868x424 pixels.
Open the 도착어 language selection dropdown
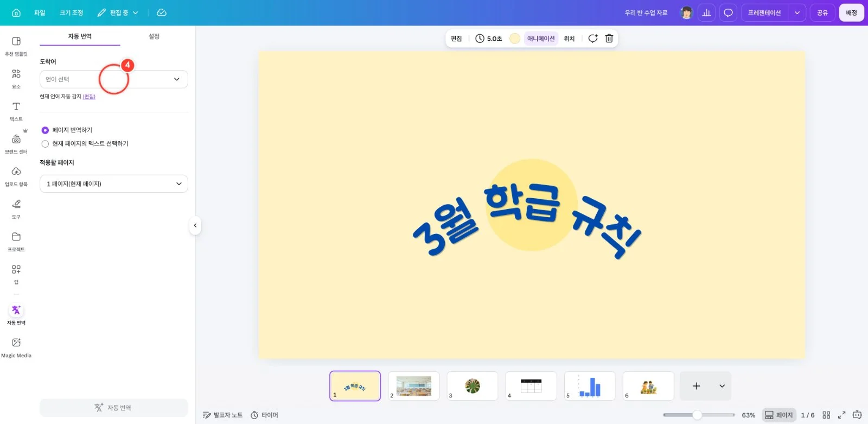(114, 79)
